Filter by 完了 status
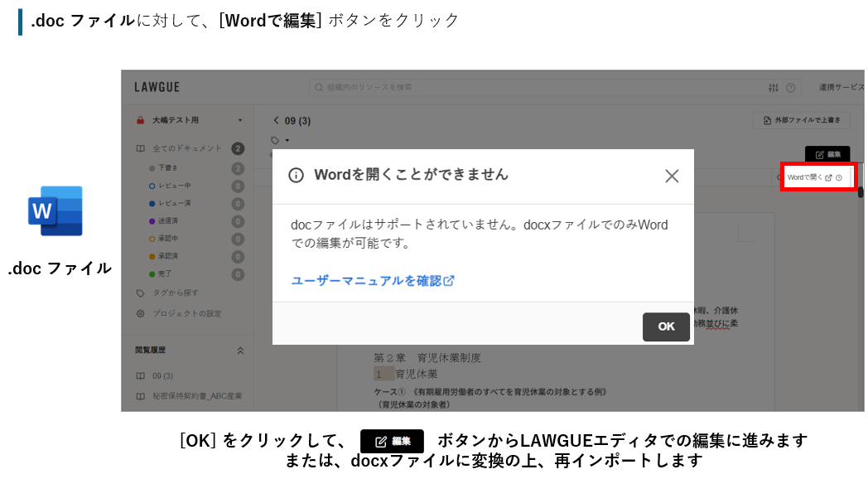This screenshot has width=868, height=479. click(x=166, y=273)
